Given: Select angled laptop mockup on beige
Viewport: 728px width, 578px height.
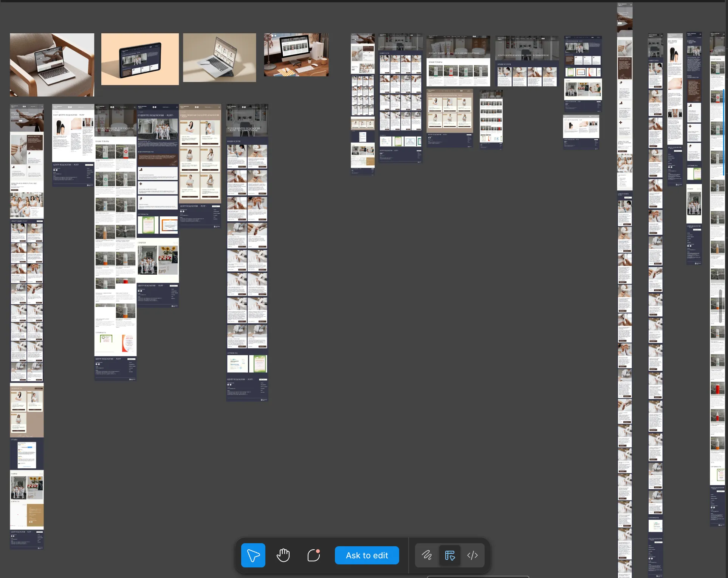Looking at the screenshot, I should (219, 57).
